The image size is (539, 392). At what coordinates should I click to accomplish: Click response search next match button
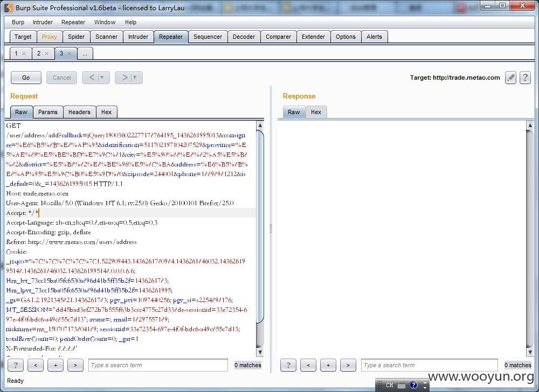click(x=348, y=365)
